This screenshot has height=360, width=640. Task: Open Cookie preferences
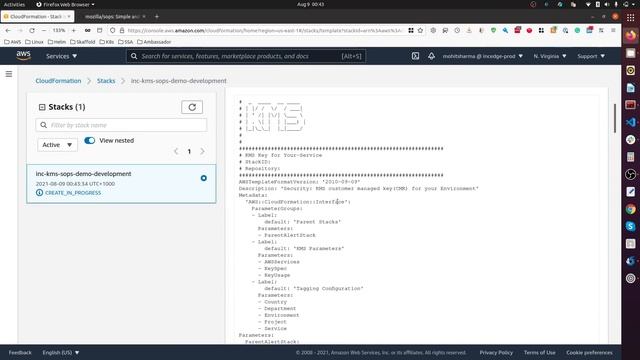click(x=589, y=352)
